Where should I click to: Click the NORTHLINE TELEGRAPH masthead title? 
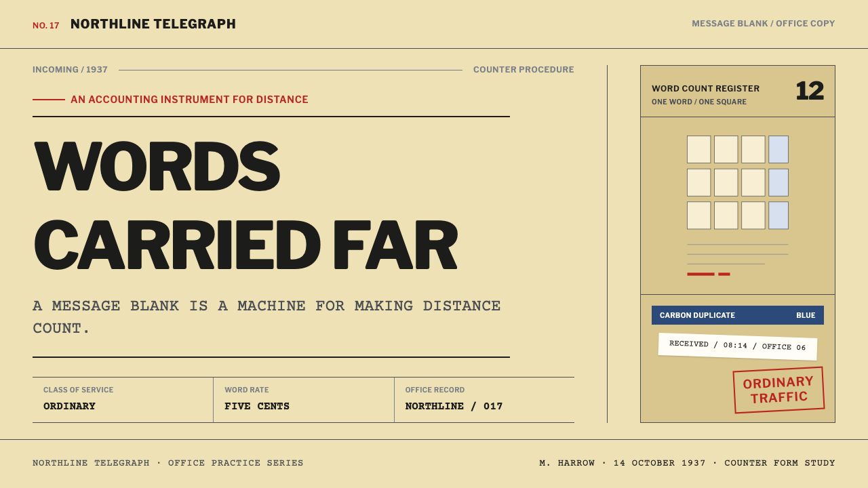pos(153,24)
